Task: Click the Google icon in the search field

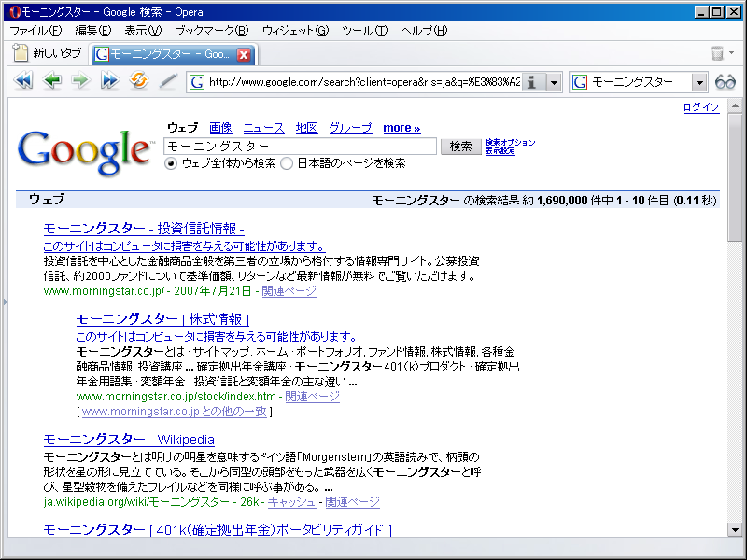Action: click(x=580, y=82)
